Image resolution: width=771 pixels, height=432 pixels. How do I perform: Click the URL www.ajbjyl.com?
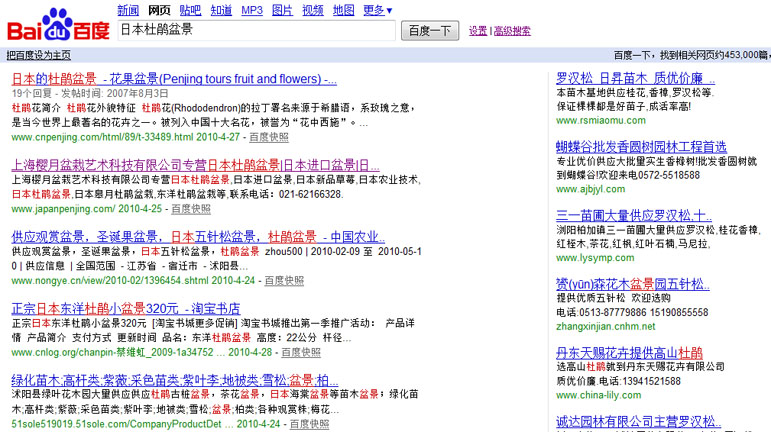pos(591,189)
